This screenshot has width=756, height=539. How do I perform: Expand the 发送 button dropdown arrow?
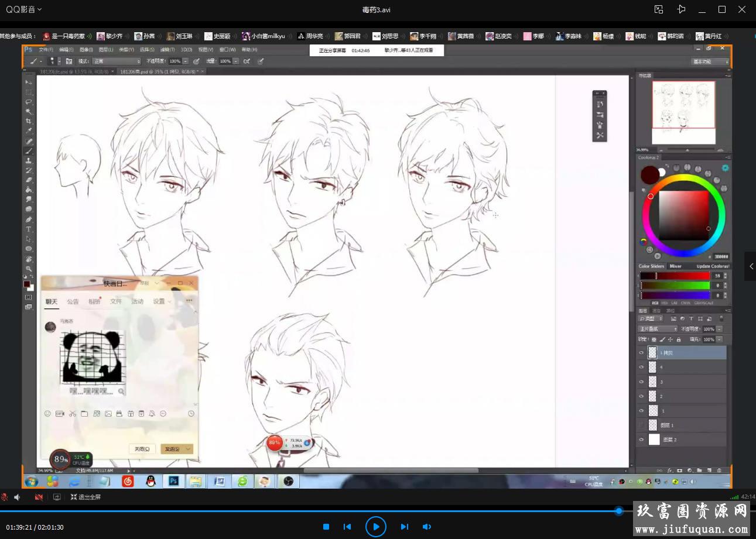[188, 449]
